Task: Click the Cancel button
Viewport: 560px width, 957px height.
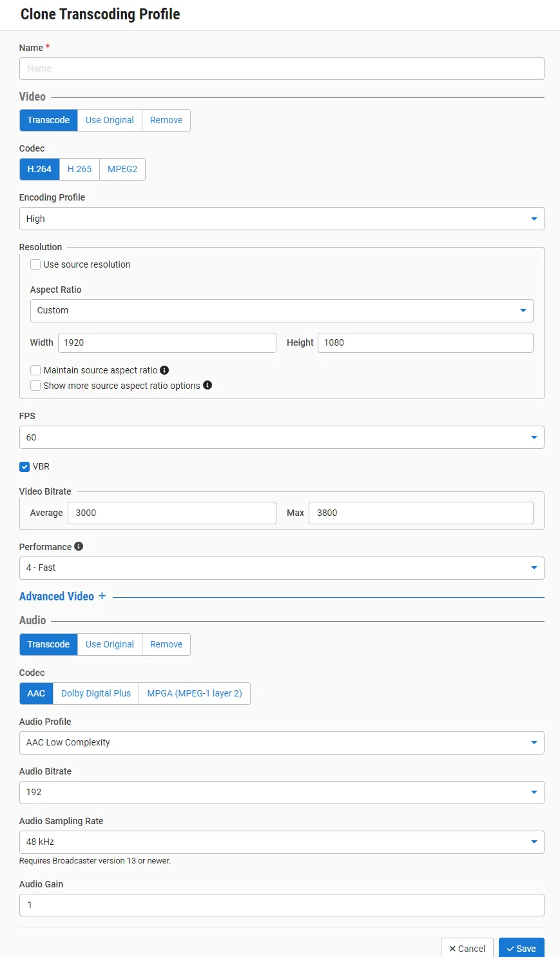Action: pos(467,948)
